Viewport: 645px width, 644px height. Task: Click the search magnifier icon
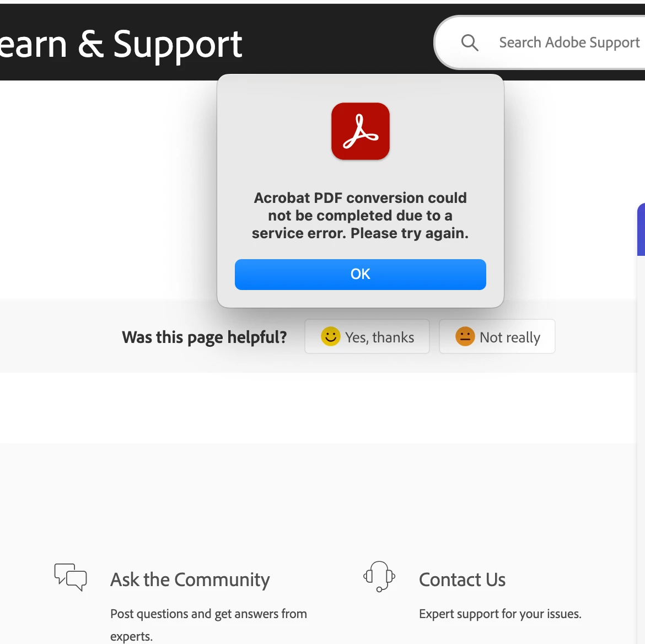469,42
